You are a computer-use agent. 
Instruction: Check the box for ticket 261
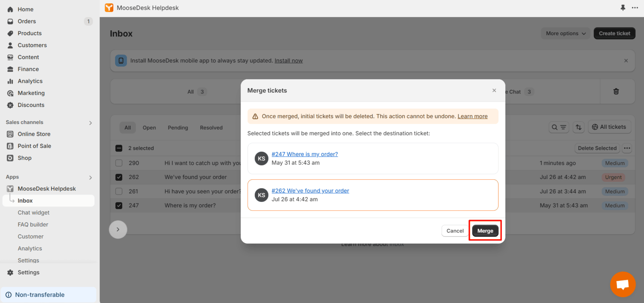(119, 191)
